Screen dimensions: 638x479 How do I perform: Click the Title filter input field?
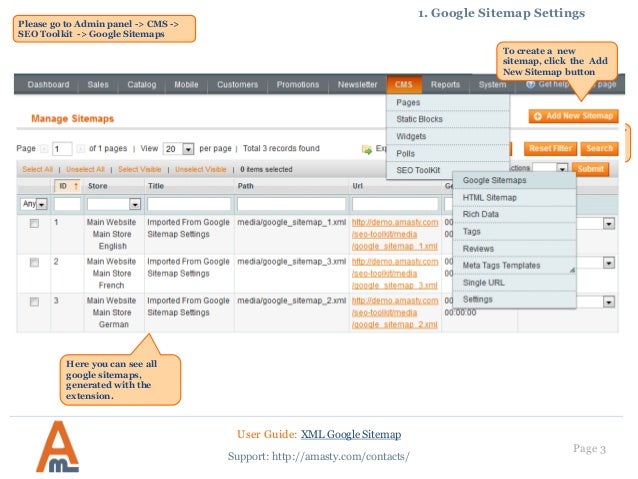pyautogui.click(x=189, y=204)
